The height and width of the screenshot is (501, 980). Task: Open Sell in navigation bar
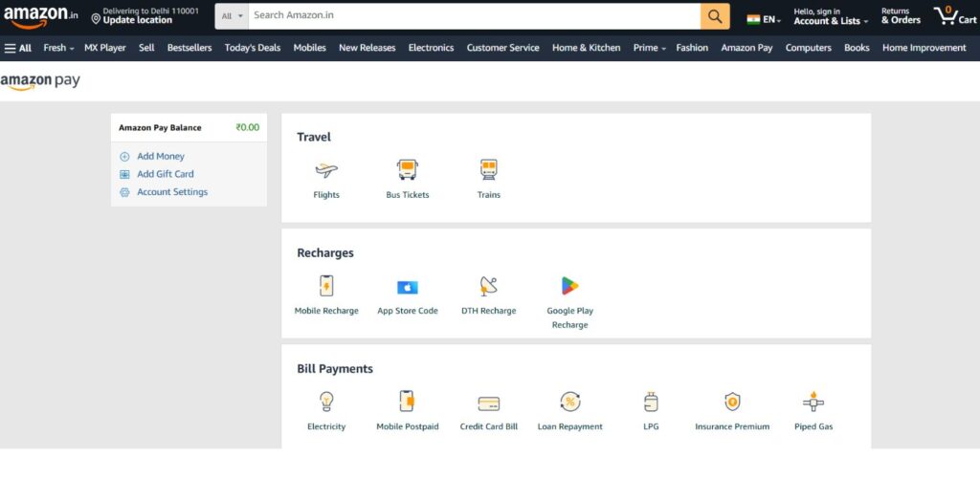click(x=146, y=48)
